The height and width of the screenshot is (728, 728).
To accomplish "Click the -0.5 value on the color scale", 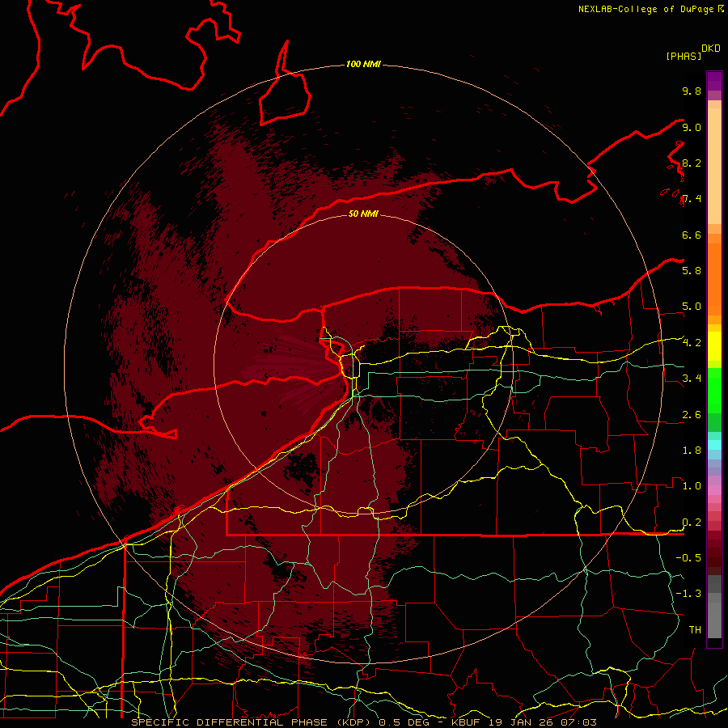I will point(688,557).
